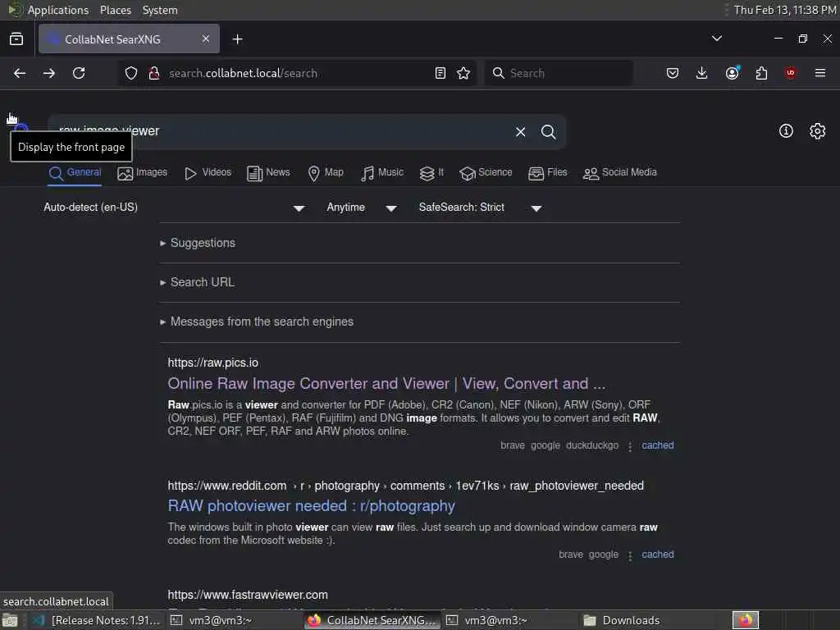Switch to the Videos category
840x630 pixels.
click(208, 173)
